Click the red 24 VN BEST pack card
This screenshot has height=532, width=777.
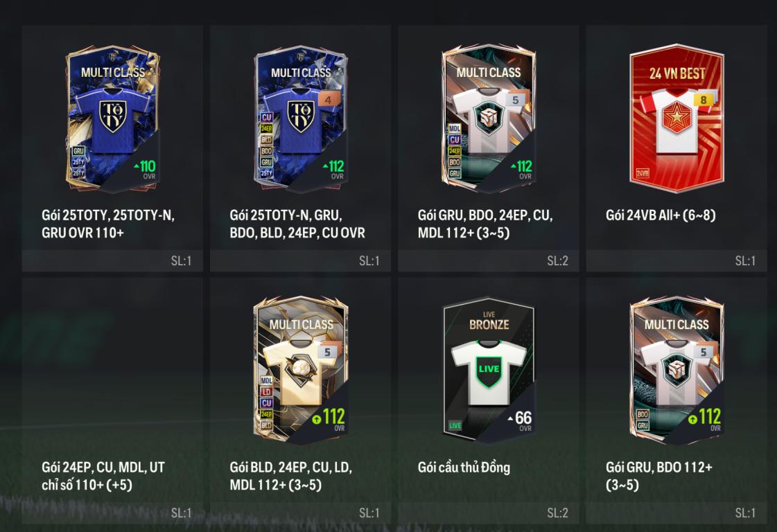[x=676, y=119]
